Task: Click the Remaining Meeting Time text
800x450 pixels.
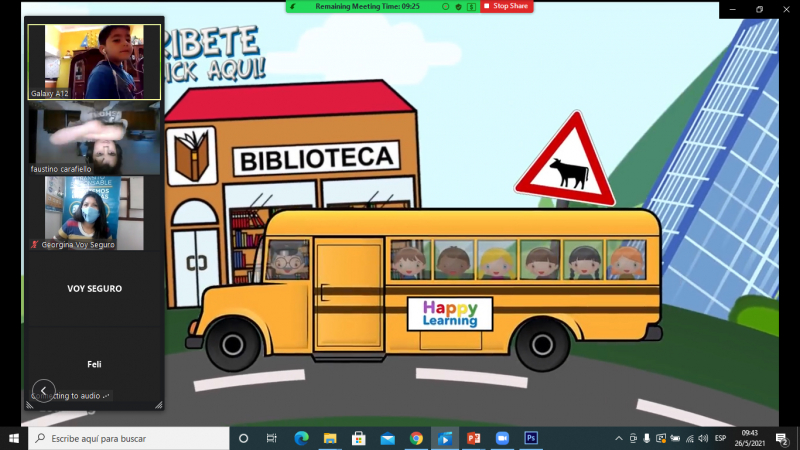Action: (x=367, y=7)
